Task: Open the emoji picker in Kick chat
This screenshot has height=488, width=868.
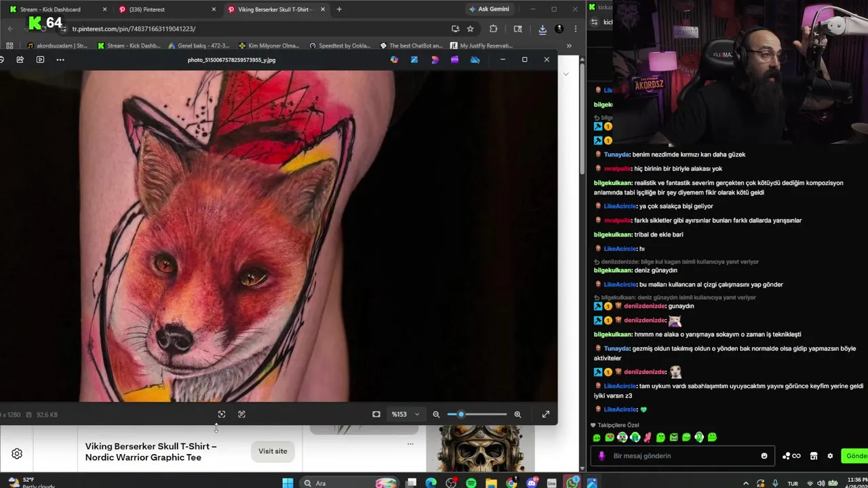Action: point(764,456)
